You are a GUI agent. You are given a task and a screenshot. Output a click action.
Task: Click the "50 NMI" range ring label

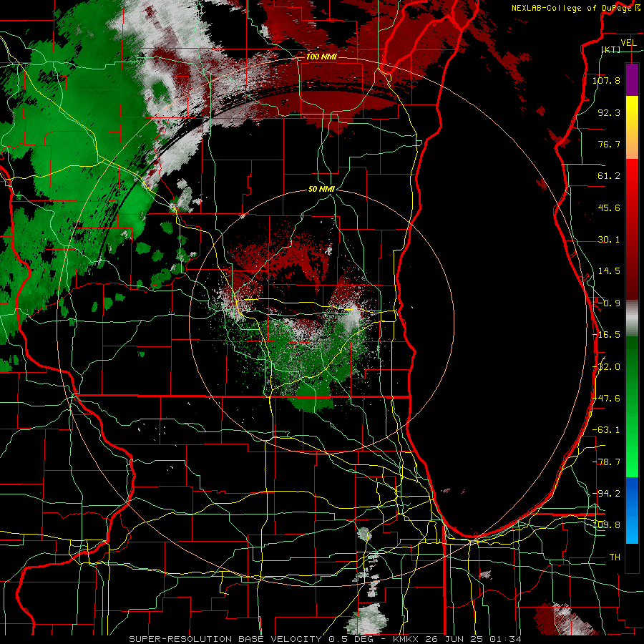[x=321, y=189]
